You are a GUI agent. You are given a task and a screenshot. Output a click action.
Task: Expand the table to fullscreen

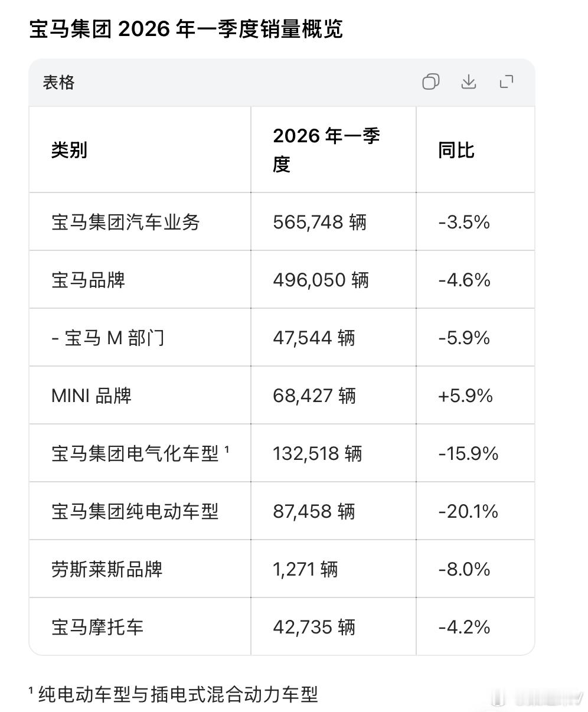click(507, 82)
